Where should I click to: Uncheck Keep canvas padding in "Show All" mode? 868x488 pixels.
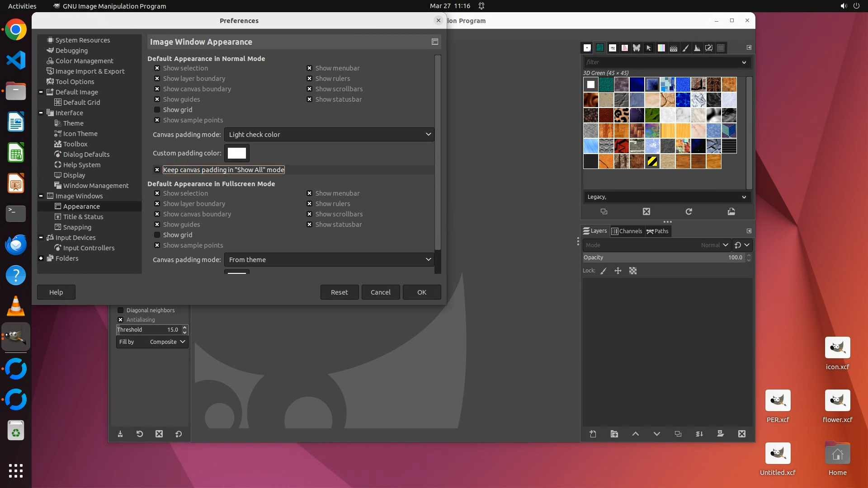[x=157, y=170]
